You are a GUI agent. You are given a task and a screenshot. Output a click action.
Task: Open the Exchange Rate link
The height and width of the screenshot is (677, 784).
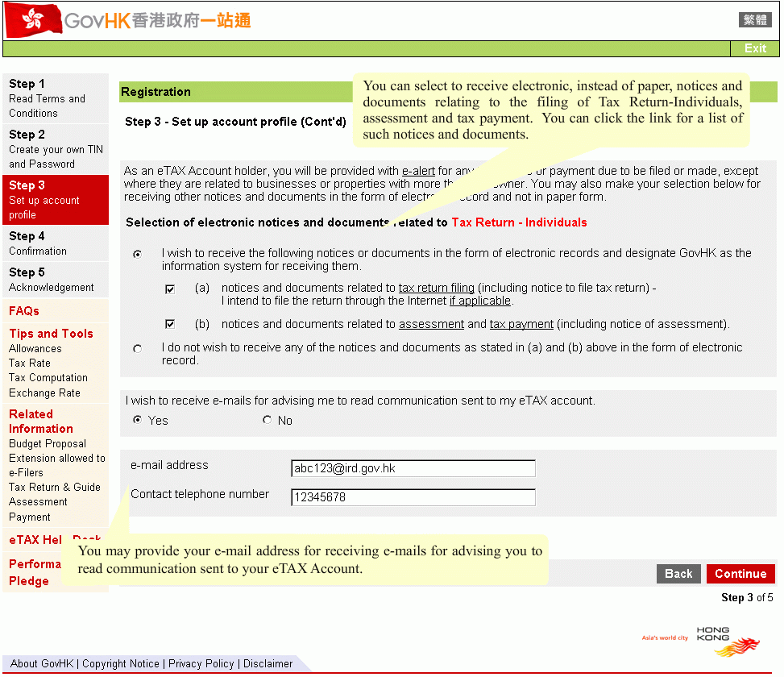[x=44, y=392]
